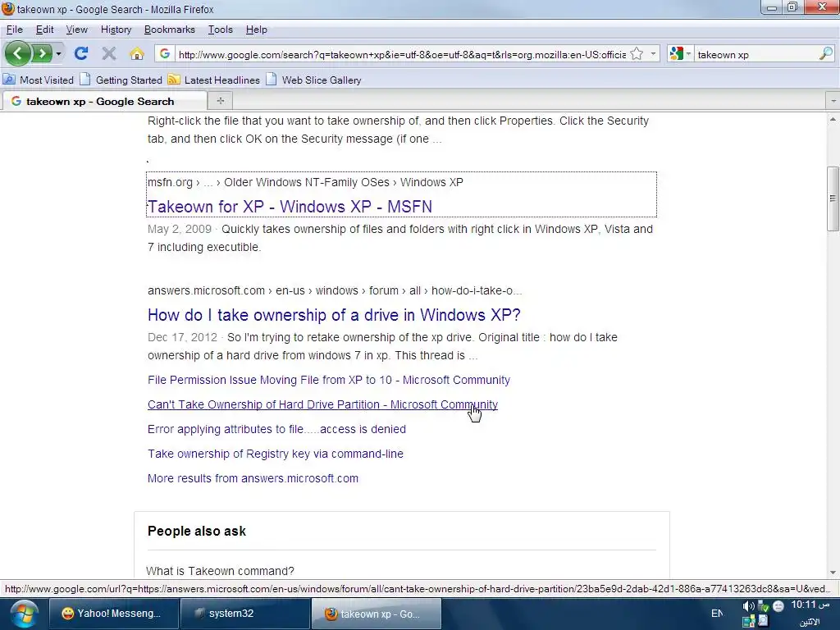This screenshot has width=840, height=630.
Task: Open the History menu
Action: click(116, 30)
